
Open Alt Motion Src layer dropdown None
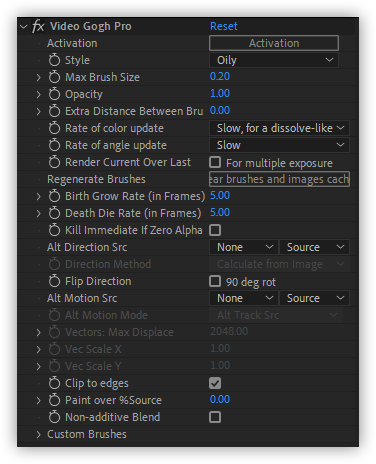pyautogui.click(x=243, y=298)
